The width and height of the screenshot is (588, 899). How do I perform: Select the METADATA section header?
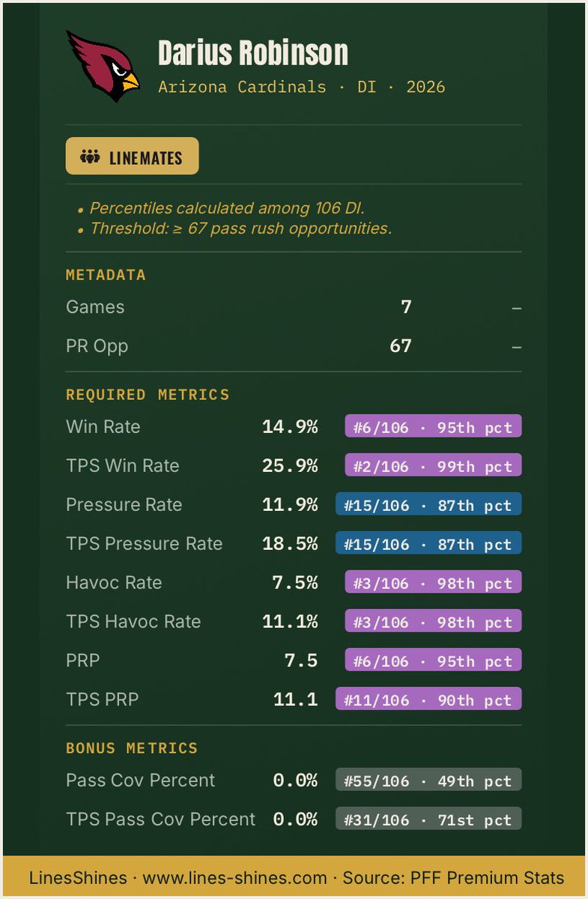(106, 275)
